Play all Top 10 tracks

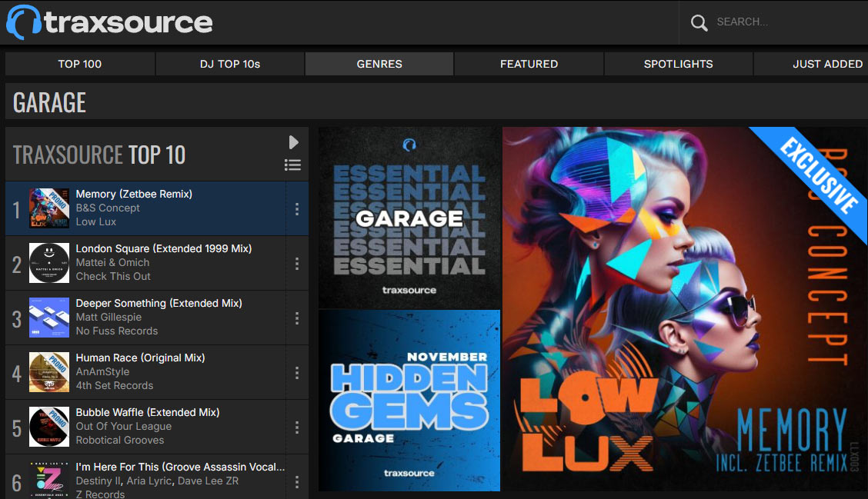293,142
